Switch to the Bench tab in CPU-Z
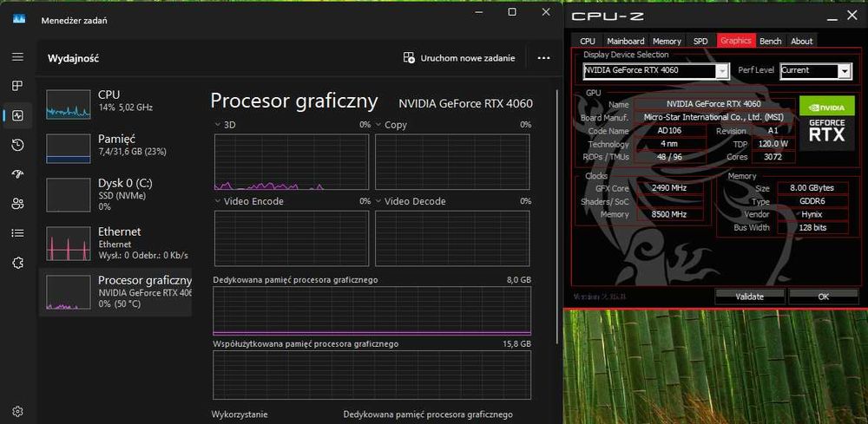 coord(771,41)
